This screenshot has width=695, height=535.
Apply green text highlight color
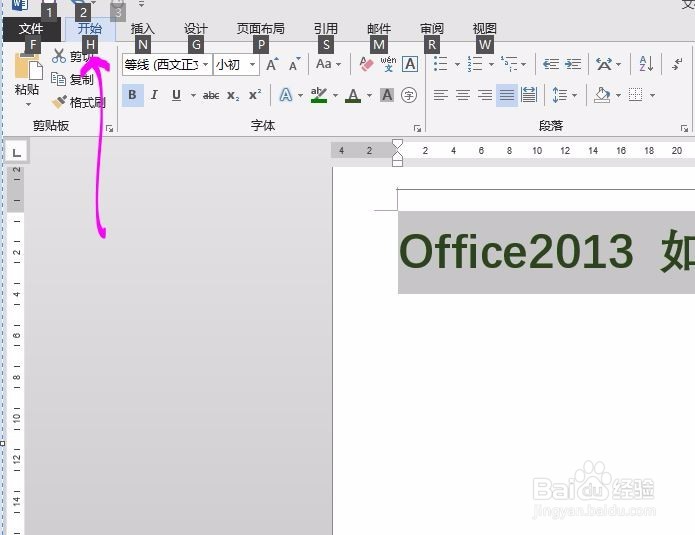[x=319, y=95]
